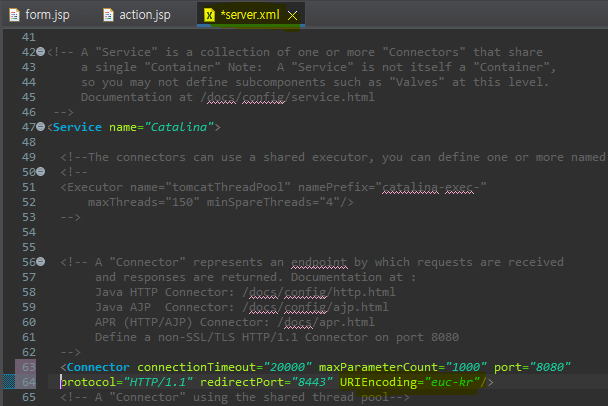Click the word "Valves" on line 44
Screen dimensions: 608x406
417,82
